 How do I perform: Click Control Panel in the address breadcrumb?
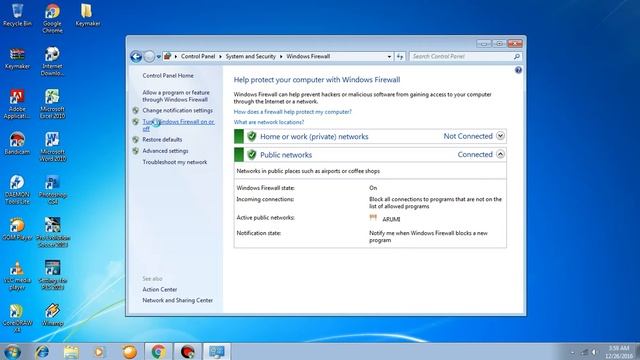click(x=198, y=56)
